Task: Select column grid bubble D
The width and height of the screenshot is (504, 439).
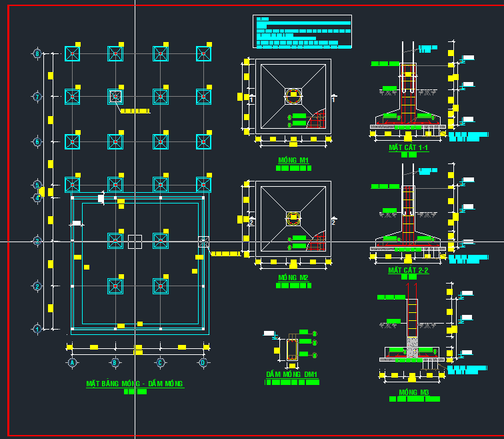Action: (203, 363)
